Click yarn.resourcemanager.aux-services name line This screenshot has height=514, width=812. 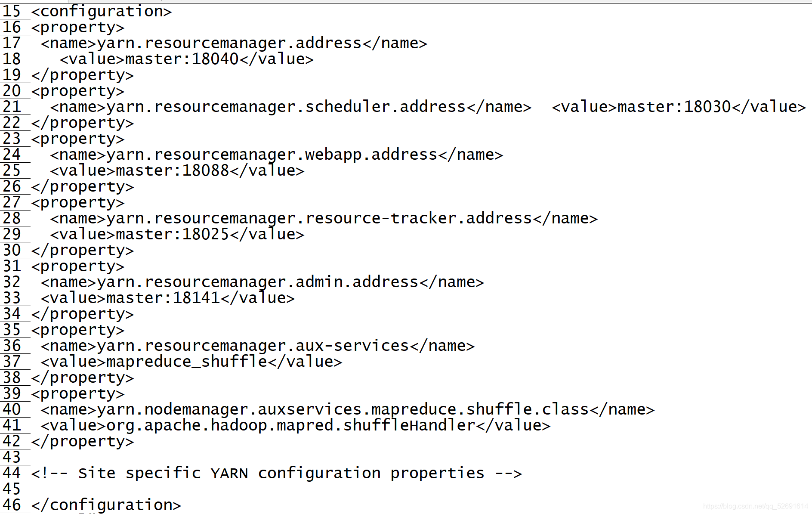pyautogui.click(x=258, y=346)
